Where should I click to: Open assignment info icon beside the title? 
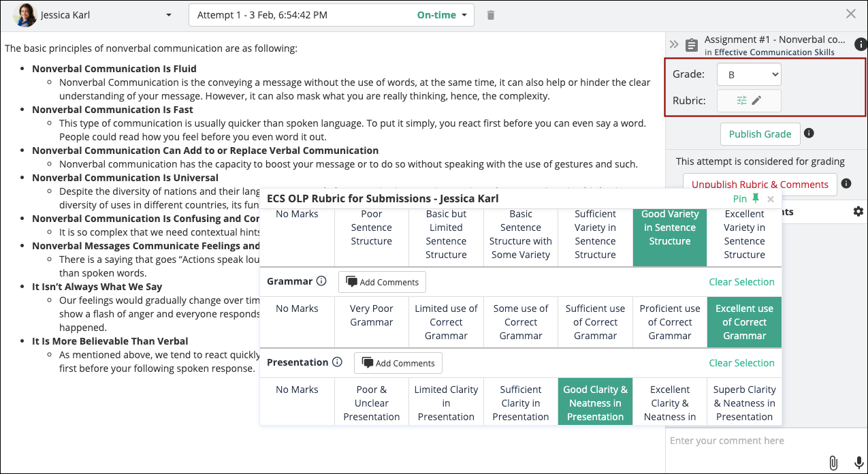pos(861,45)
